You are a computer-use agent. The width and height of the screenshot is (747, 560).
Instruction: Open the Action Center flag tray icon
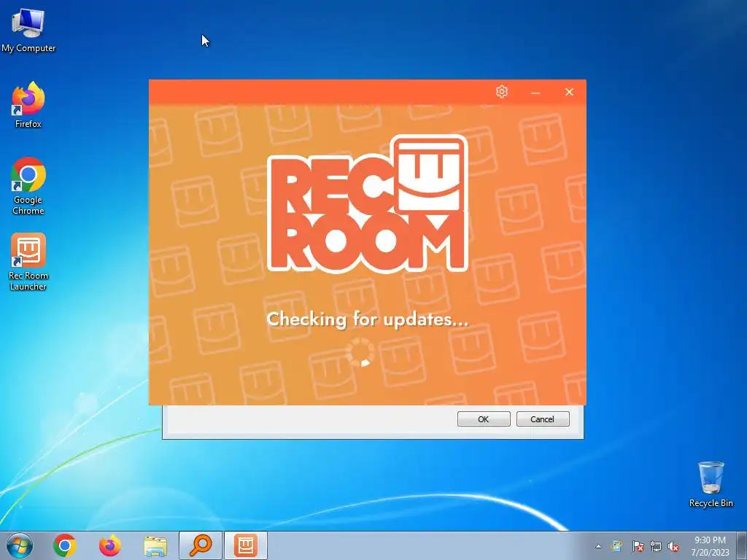(x=638, y=546)
